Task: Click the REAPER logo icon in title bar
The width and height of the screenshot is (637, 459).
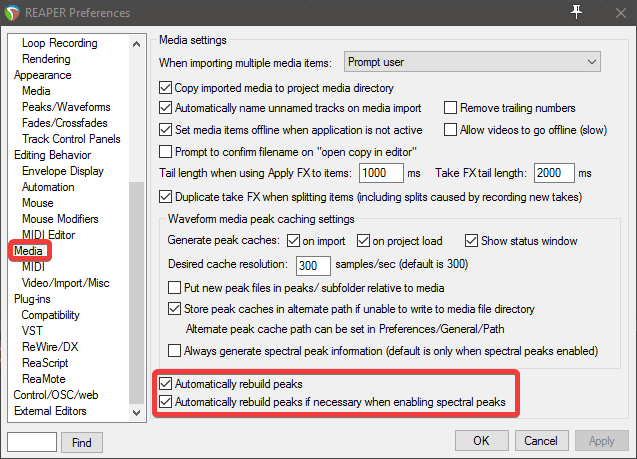Action: [11, 13]
